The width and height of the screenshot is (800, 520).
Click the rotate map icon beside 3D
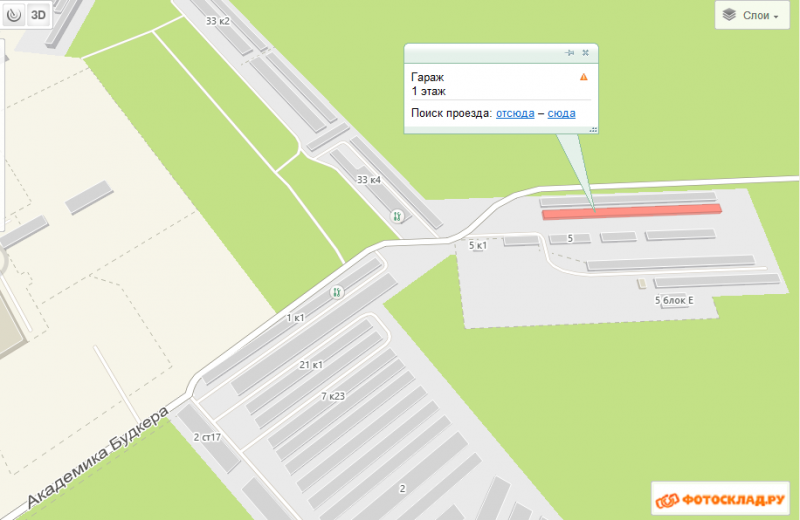[14, 15]
